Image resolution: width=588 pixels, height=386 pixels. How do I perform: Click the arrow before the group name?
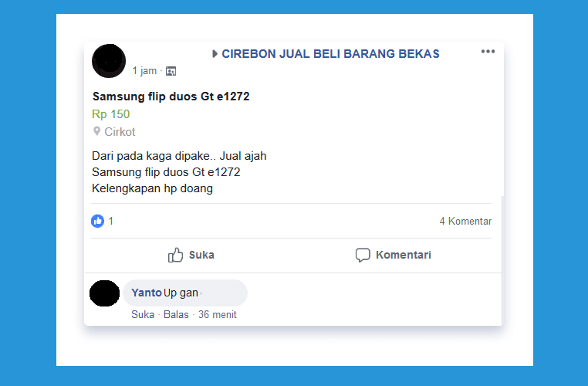[x=215, y=53]
